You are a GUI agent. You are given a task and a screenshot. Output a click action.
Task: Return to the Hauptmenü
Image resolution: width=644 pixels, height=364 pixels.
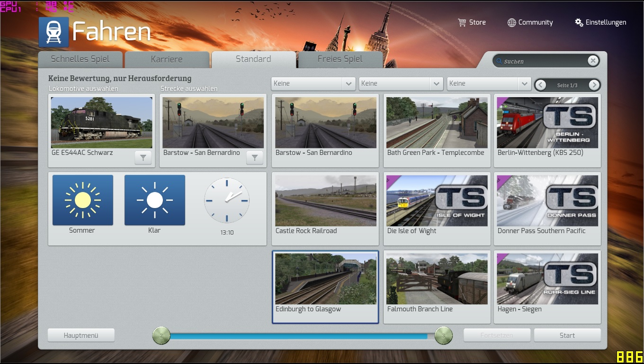[81, 335]
